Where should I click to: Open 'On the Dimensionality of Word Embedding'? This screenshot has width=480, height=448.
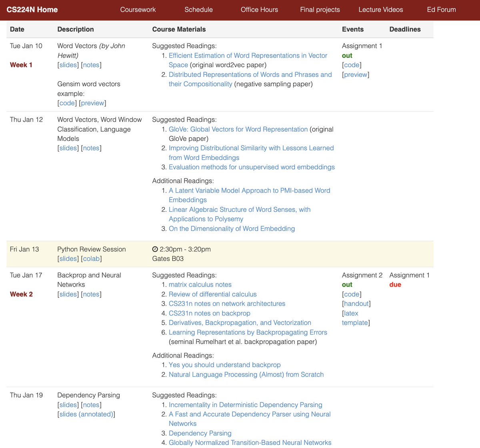(232, 228)
